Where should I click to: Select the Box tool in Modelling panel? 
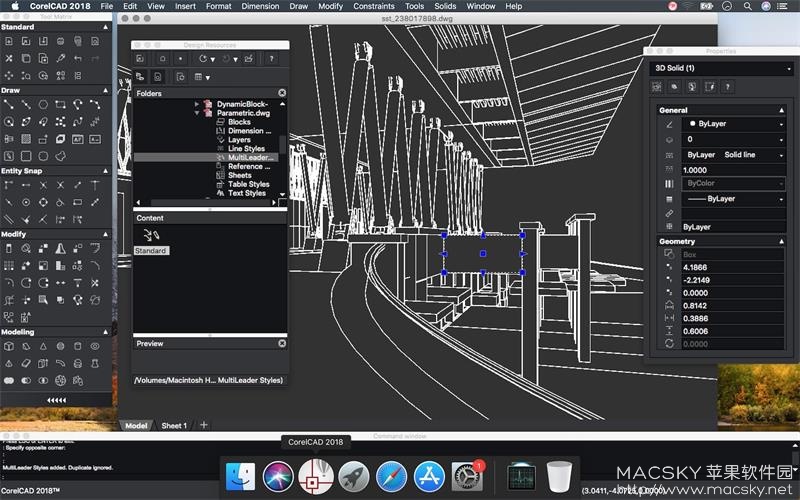(9, 346)
